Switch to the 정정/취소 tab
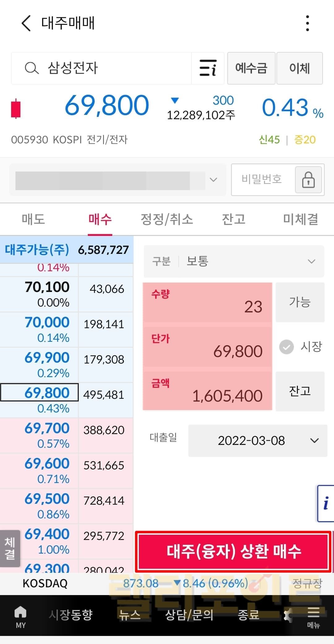The width and height of the screenshot is (334, 644). 167,219
